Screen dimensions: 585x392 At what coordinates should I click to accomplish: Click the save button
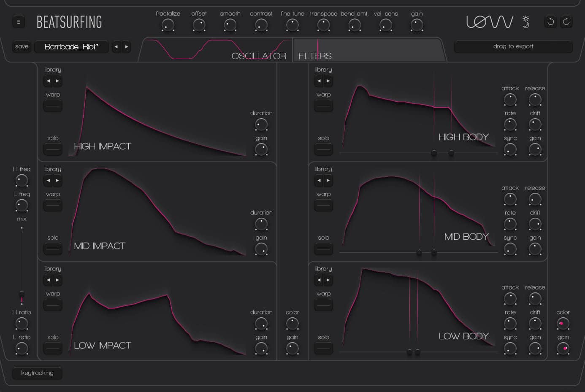tap(22, 46)
